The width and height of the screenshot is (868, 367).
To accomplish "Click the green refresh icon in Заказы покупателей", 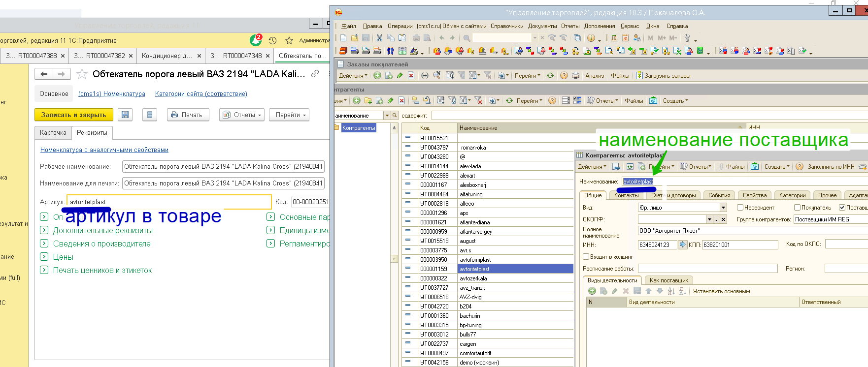I will pos(550,75).
